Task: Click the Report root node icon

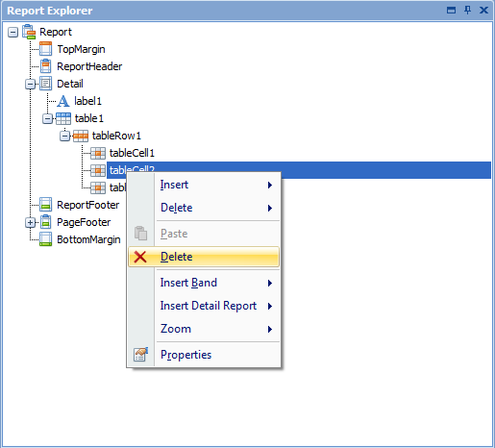Action: pyautogui.click(x=29, y=32)
